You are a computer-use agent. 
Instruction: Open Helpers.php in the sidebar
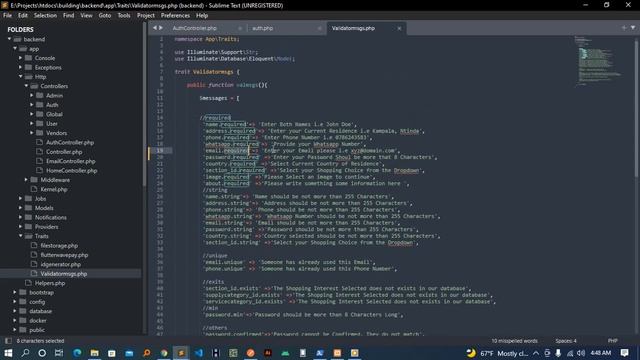(x=49, y=283)
